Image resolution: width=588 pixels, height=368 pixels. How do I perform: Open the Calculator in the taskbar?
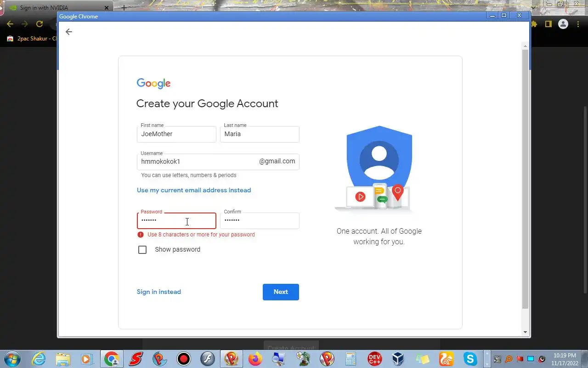click(351, 359)
